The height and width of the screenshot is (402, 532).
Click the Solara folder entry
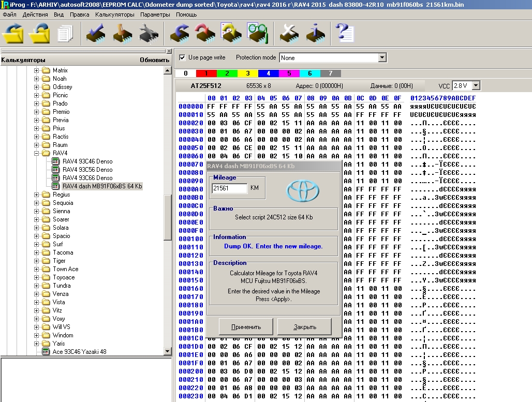56,228
